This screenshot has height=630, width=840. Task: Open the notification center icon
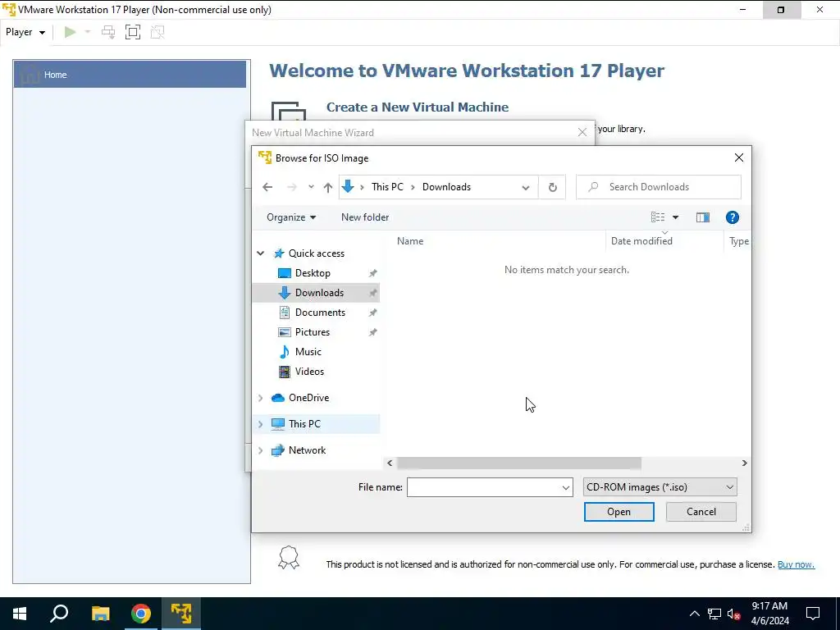point(813,614)
